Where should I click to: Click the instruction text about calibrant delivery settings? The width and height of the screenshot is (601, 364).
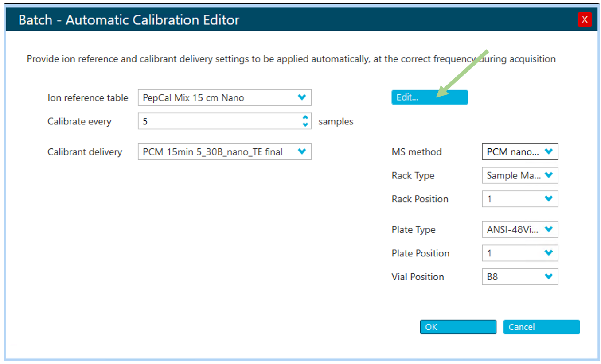tap(291, 59)
